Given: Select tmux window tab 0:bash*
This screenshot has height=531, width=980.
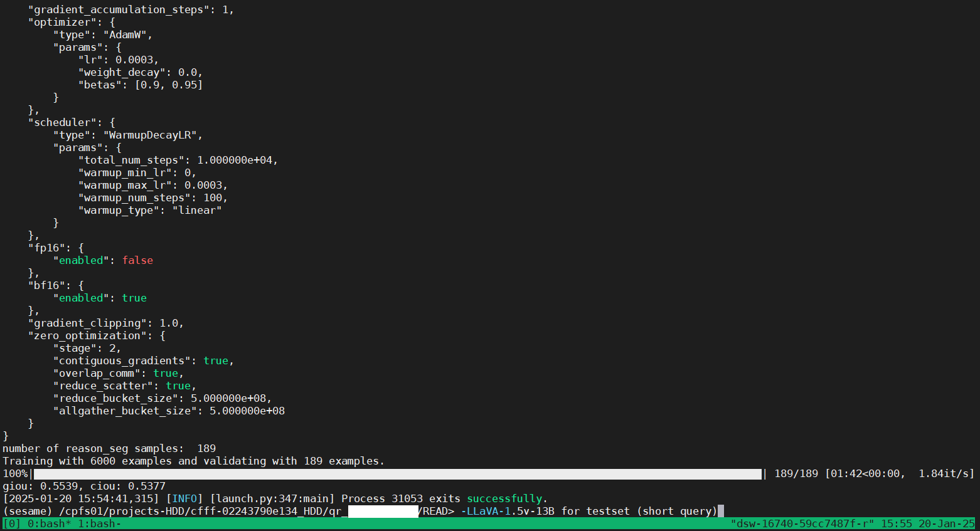Looking at the screenshot, I should point(49,523).
